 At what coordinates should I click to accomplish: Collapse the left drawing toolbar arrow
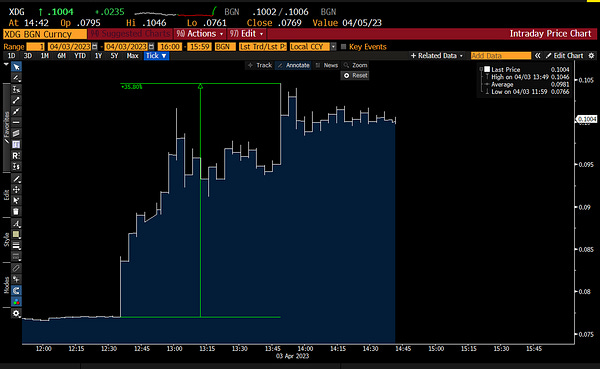coord(6,65)
